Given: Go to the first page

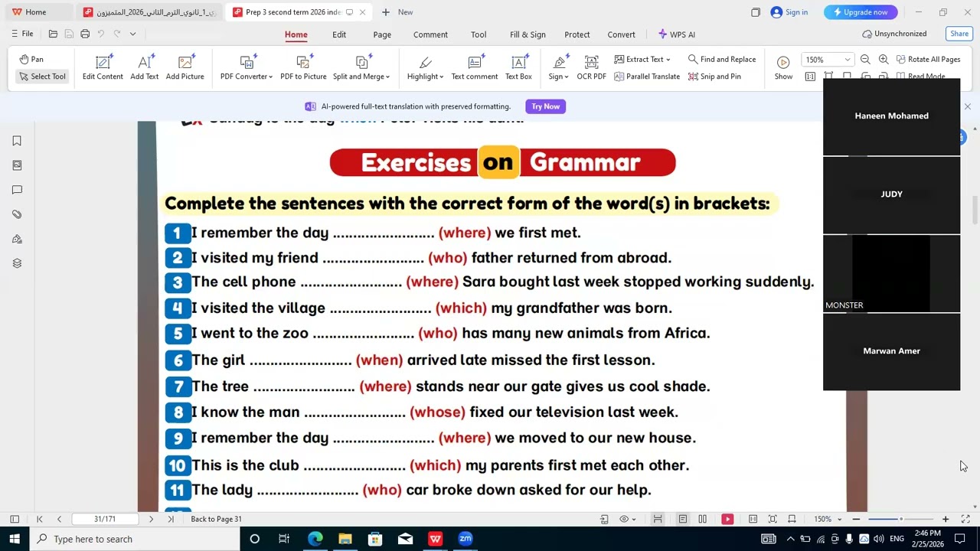Looking at the screenshot, I should click(x=40, y=519).
